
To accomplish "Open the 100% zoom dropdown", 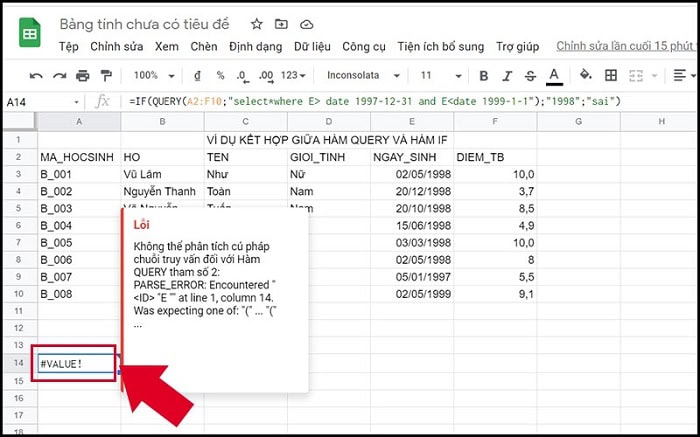I will (154, 76).
